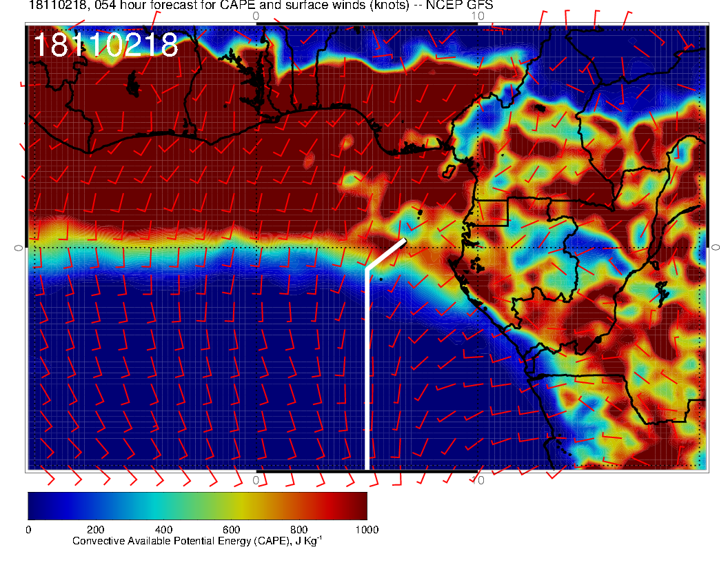This screenshot has height=563, width=728.
Task: Click the bend in the white track line
Action: [367, 268]
